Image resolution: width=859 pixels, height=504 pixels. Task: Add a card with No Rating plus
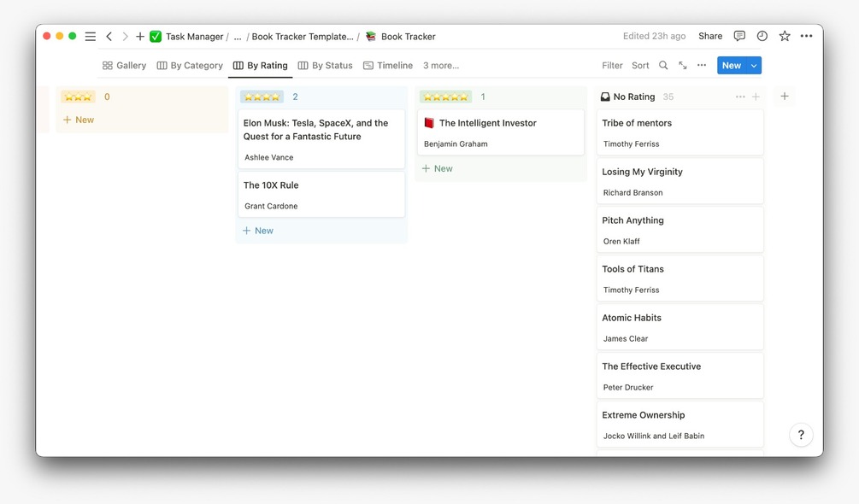756,97
